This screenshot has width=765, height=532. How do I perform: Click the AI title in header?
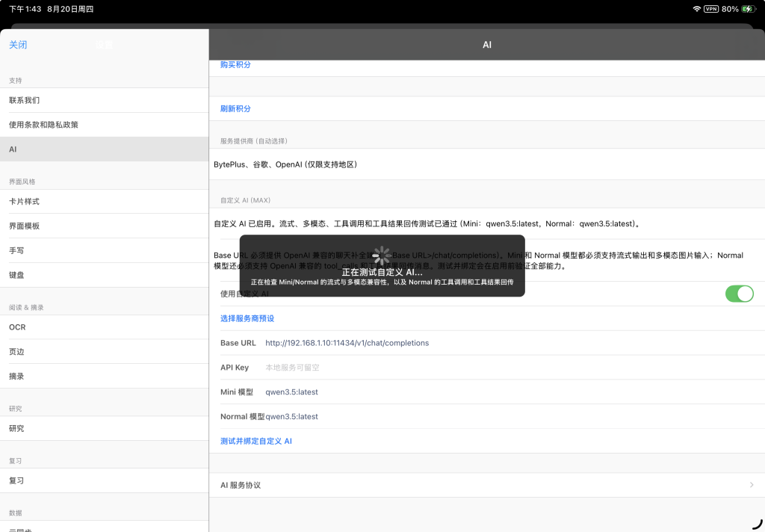pyautogui.click(x=487, y=45)
